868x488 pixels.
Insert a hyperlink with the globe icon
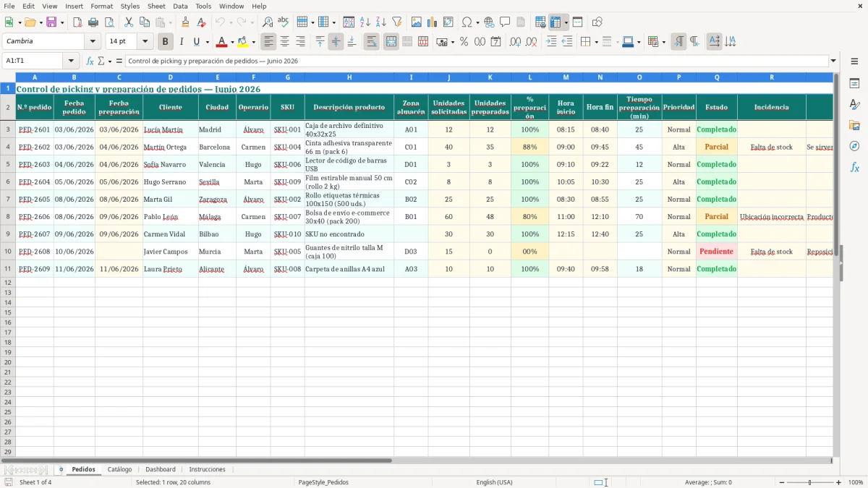pos(489,22)
